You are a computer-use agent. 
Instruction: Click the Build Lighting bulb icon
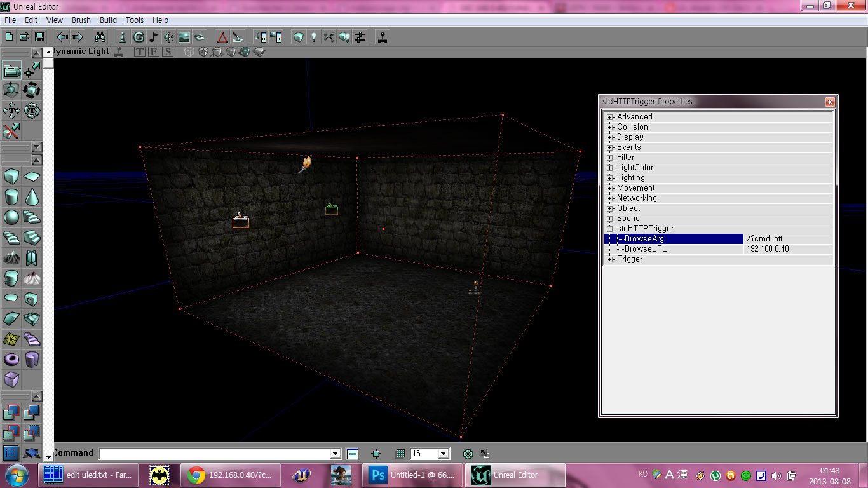point(313,37)
